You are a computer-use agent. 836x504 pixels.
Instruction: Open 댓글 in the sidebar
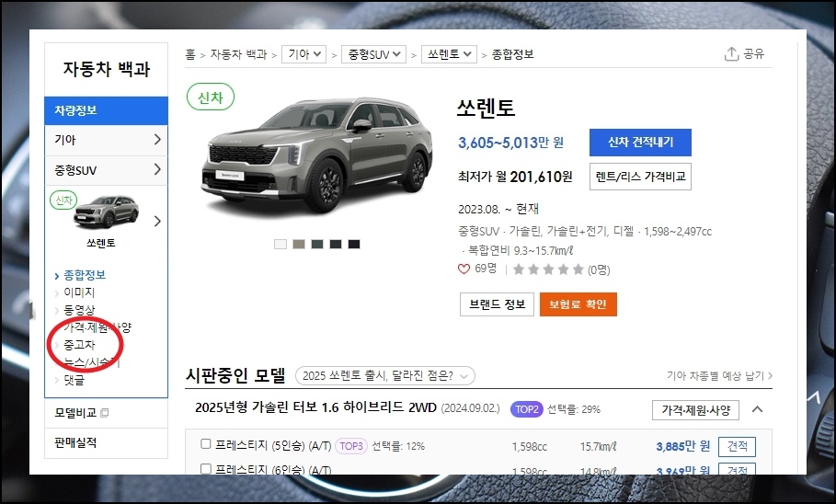74,380
